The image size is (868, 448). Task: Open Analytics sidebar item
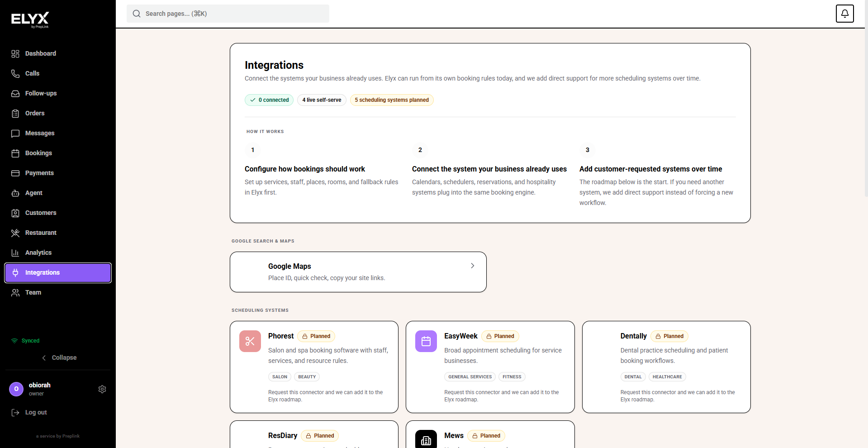[x=58, y=253]
